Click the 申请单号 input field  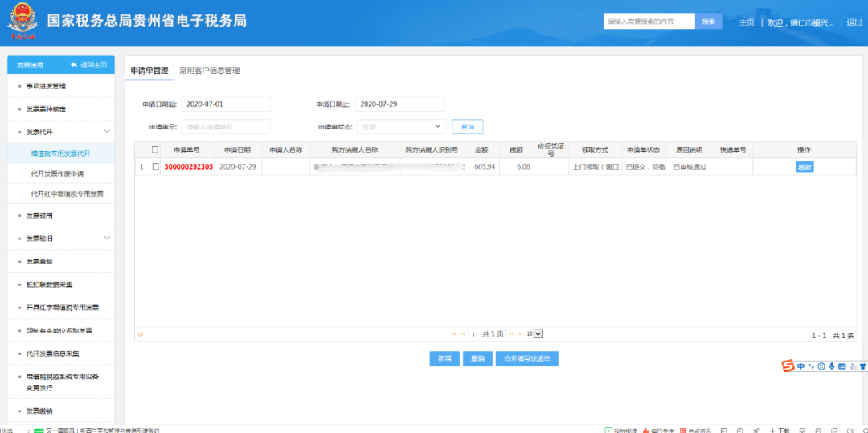(226, 127)
